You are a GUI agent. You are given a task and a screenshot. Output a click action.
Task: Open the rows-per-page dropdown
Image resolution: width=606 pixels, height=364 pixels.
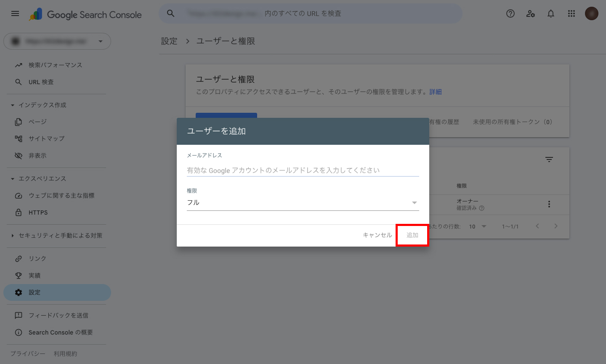[x=478, y=226]
